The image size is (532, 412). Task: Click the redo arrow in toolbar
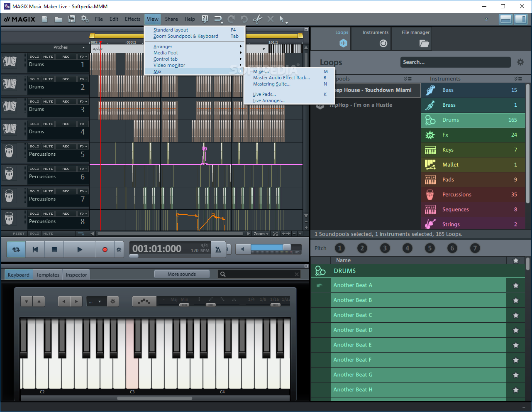231,19
